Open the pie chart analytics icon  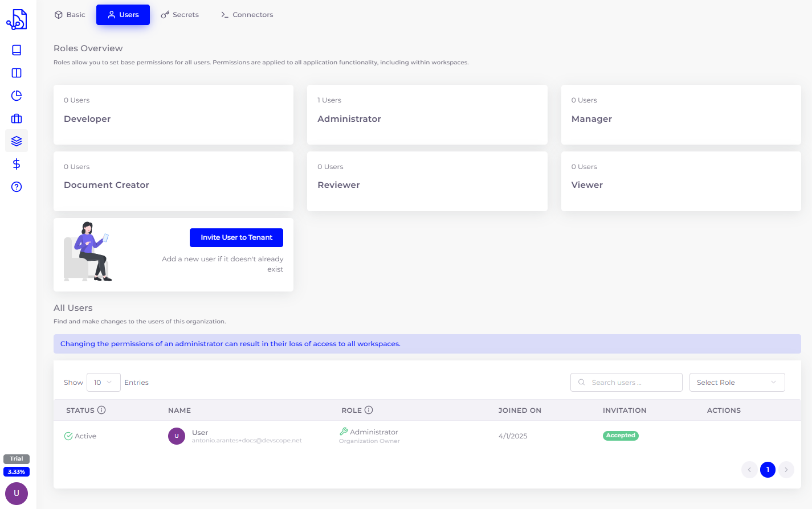pyautogui.click(x=17, y=96)
